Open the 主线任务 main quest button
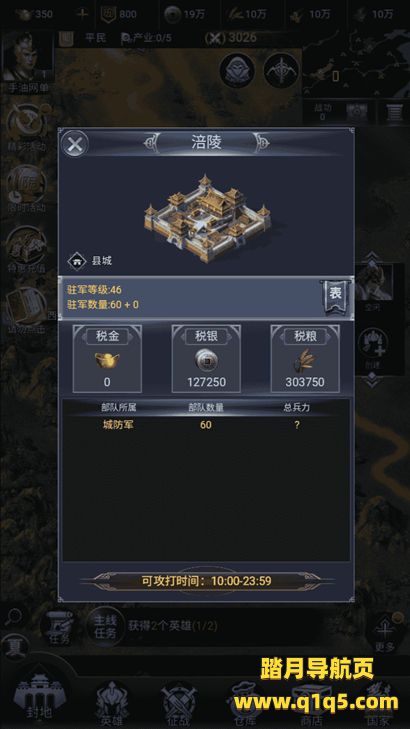 coord(107,625)
